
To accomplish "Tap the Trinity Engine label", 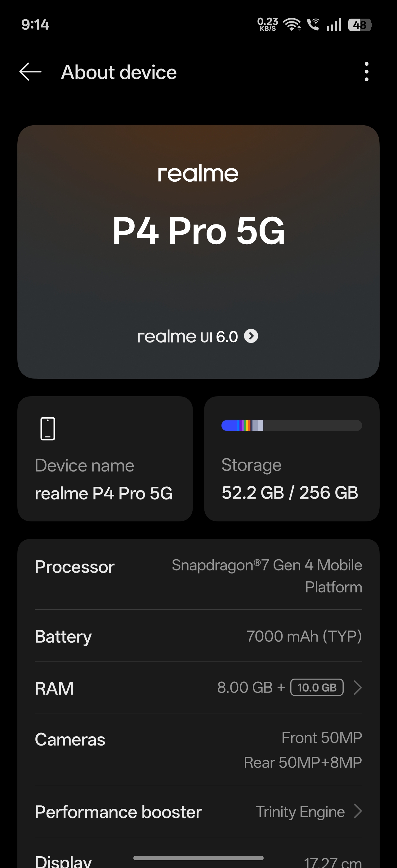I will (300, 812).
